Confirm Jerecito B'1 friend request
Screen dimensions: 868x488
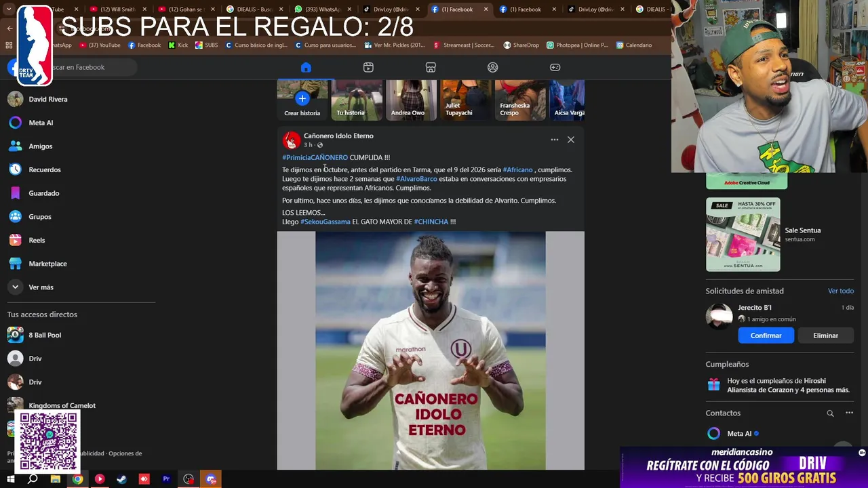(766, 335)
